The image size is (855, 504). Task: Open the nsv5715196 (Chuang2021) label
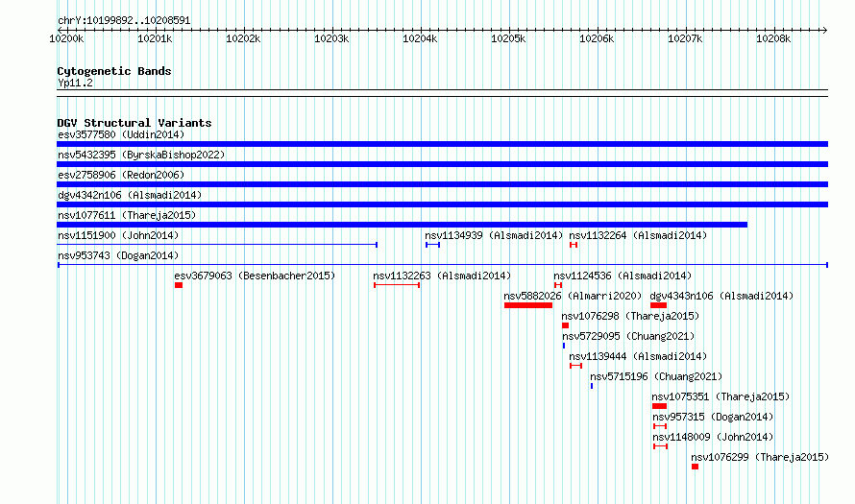tap(656, 376)
